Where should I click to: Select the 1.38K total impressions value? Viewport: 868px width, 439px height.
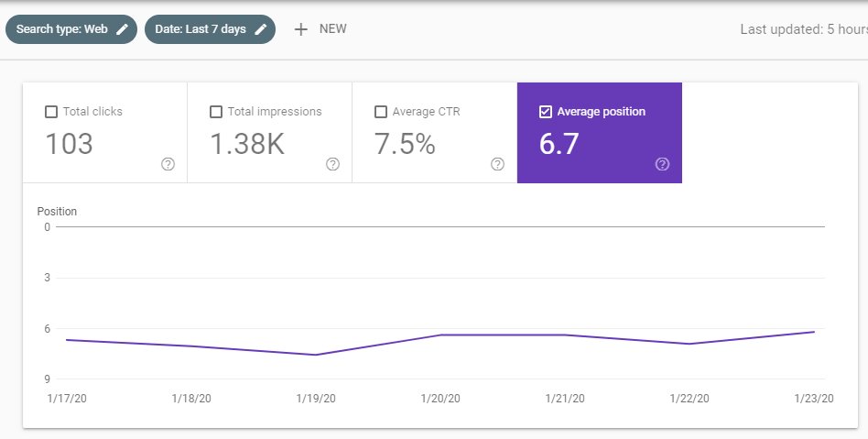click(247, 144)
